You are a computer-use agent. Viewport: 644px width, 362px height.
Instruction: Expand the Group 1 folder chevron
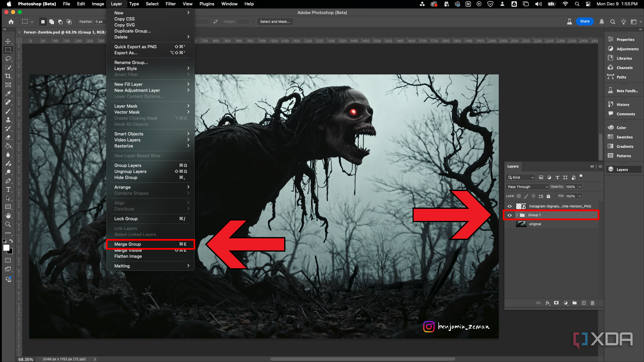[517, 215]
